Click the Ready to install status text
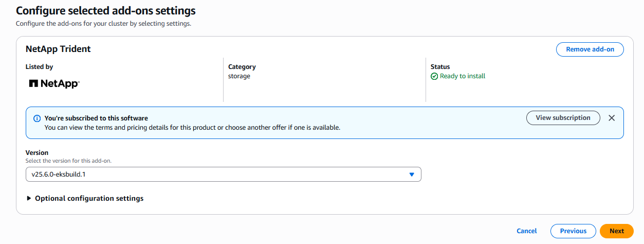Screen dimensions: 644x244 pos(463,76)
